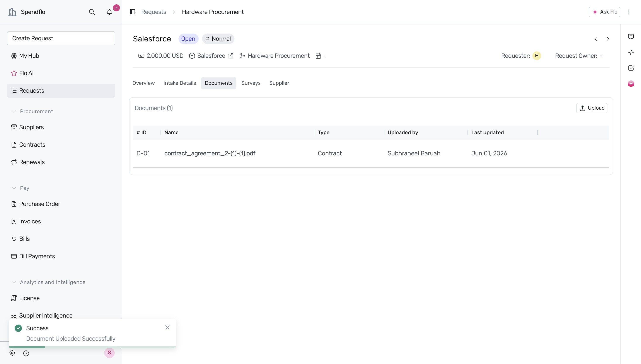Open help question mark icon

(26, 353)
